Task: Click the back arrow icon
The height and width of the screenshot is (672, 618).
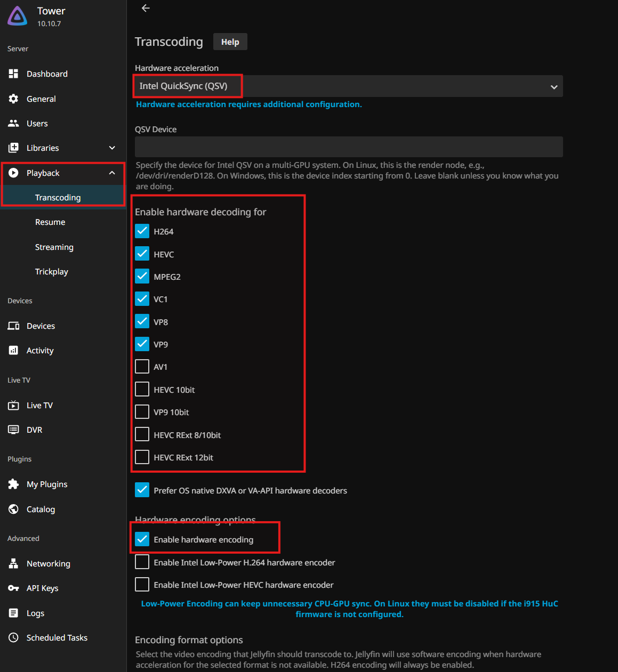Action: pyautogui.click(x=146, y=8)
